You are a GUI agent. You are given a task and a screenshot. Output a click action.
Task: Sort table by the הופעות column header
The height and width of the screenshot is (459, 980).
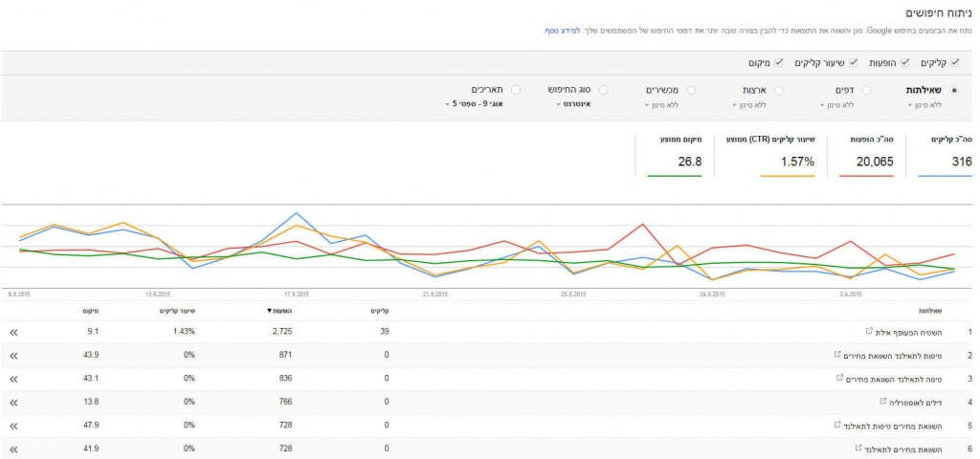(279, 311)
